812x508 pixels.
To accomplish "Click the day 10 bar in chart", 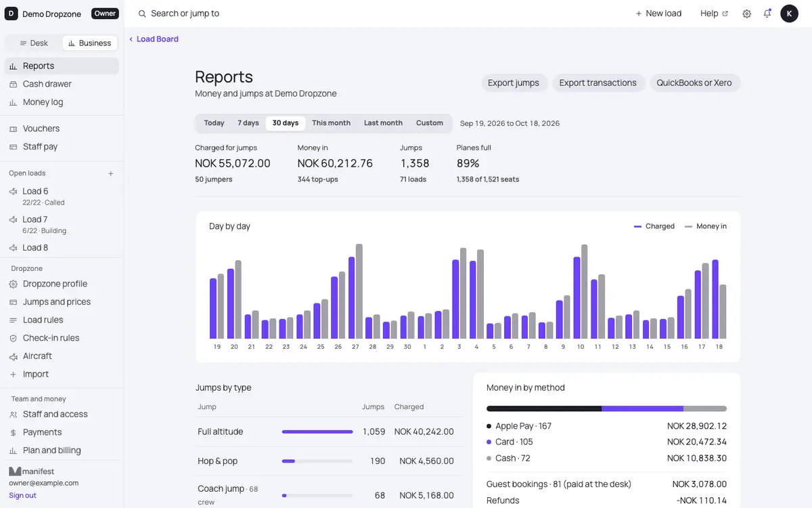I will click(581, 291).
